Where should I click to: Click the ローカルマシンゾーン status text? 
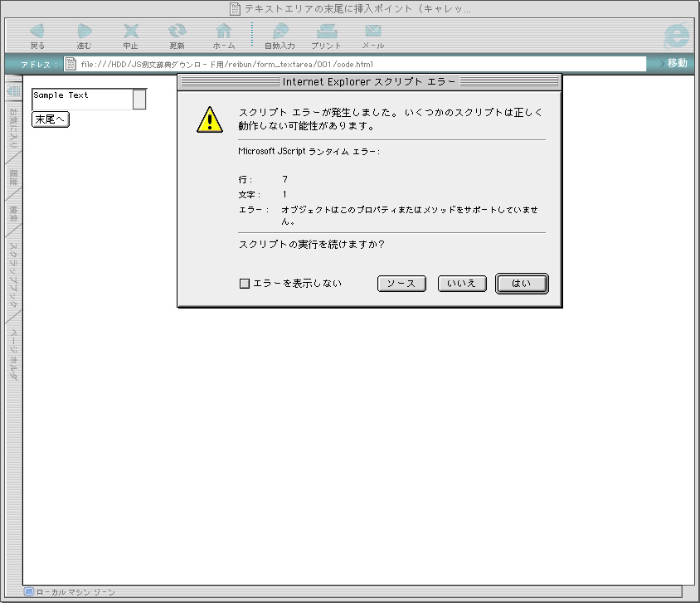click(75, 592)
